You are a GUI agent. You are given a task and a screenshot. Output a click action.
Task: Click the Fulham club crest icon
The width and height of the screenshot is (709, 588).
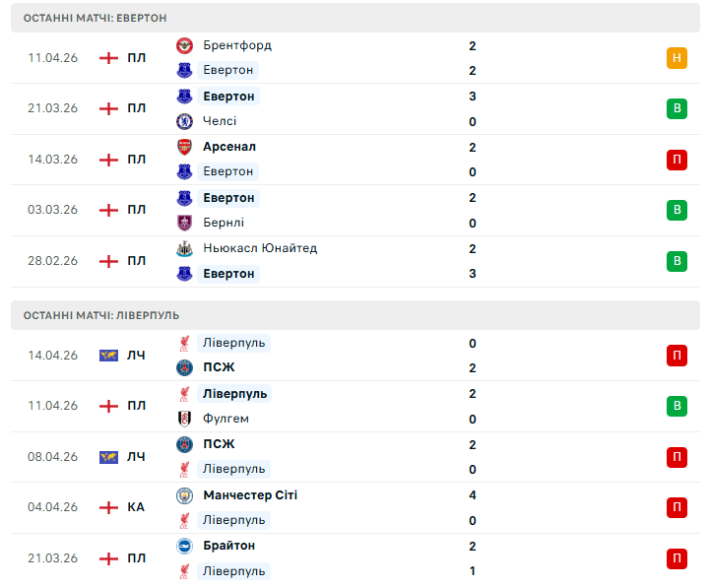[x=184, y=419]
